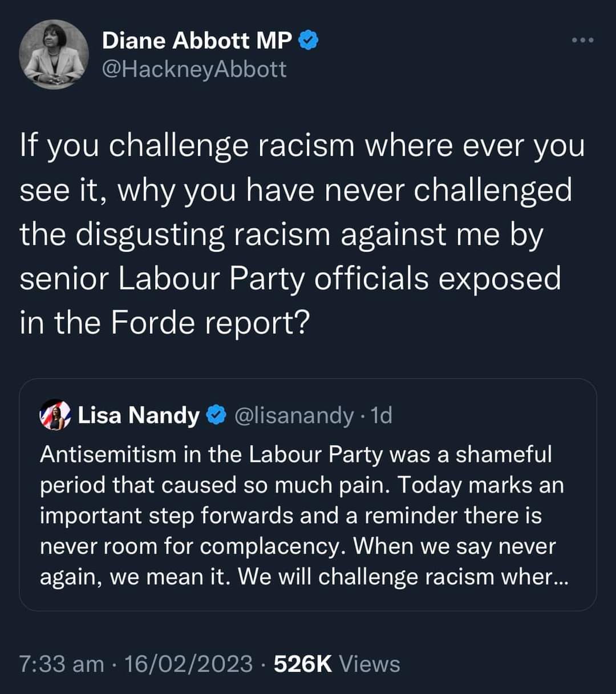Click the verified badge next to Lisa Nandy
The height and width of the screenshot is (694, 616).
click(215, 415)
